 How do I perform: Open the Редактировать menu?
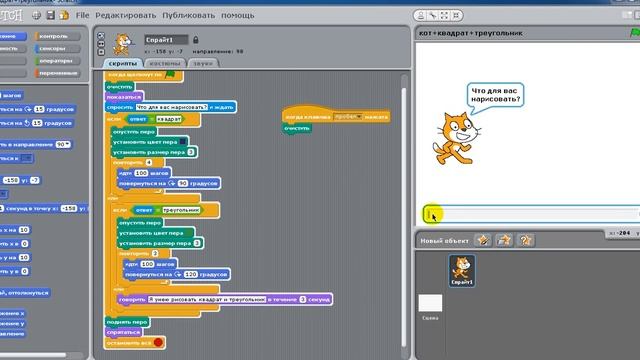pyautogui.click(x=126, y=16)
